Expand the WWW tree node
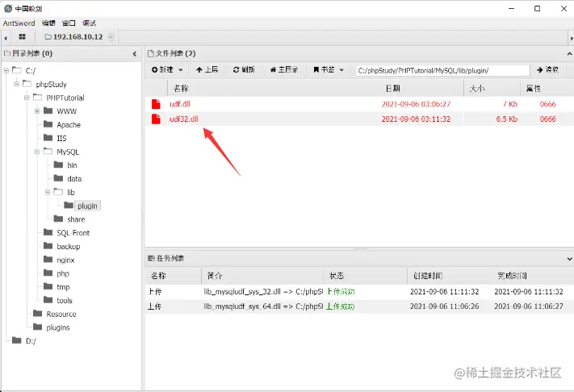The image size is (574, 392). point(37,111)
